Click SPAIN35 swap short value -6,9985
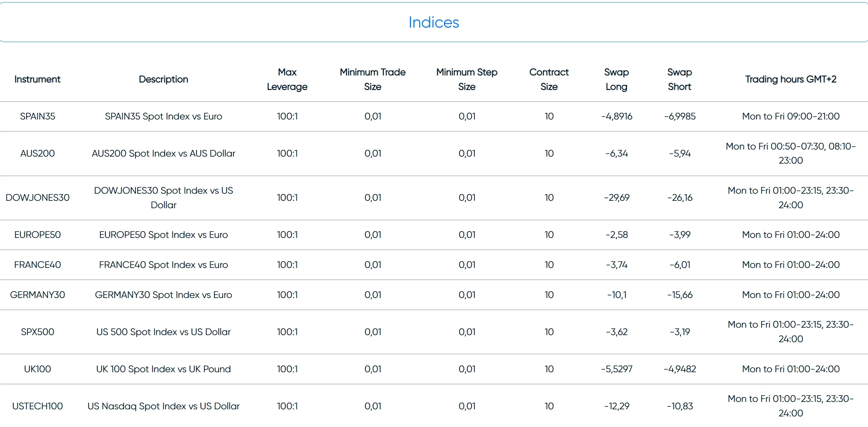Screen dimensions: 868x427 pos(679,116)
